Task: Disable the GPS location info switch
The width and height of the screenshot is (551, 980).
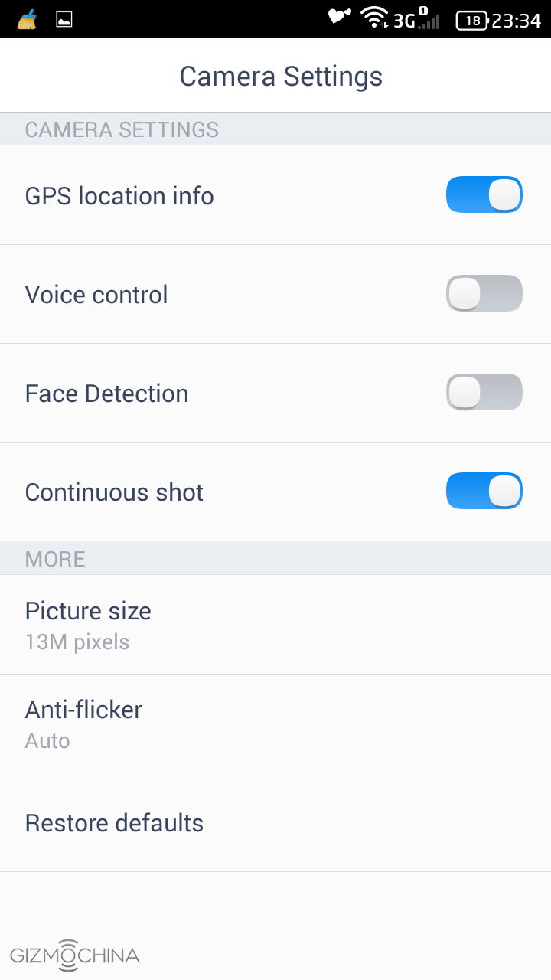Action: [x=484, y=194]
